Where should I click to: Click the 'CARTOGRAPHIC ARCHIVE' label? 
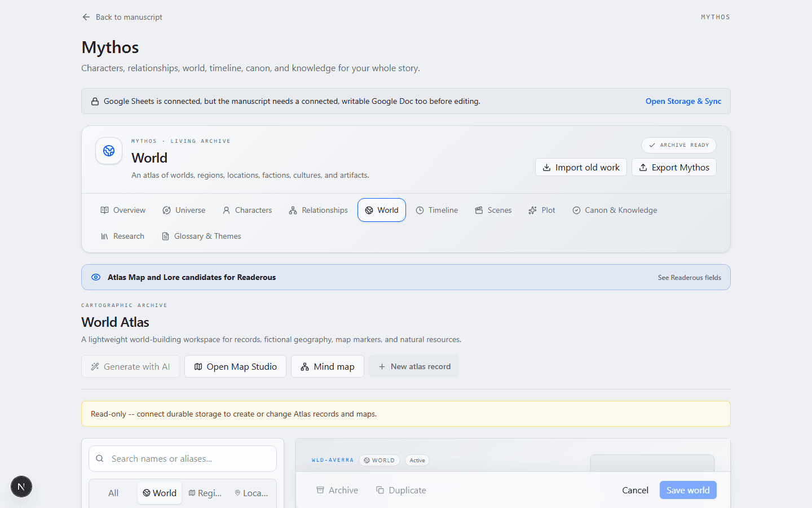click(124, 305)
